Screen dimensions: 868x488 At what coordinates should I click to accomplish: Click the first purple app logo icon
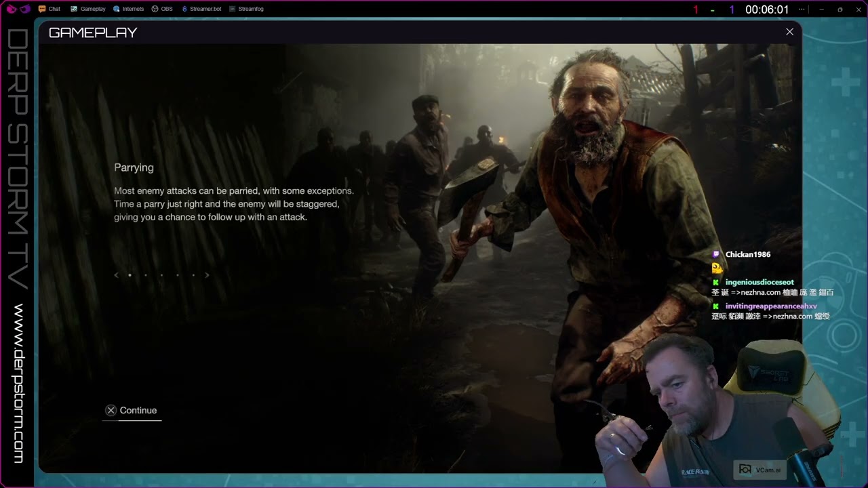[x=12, y=9]
